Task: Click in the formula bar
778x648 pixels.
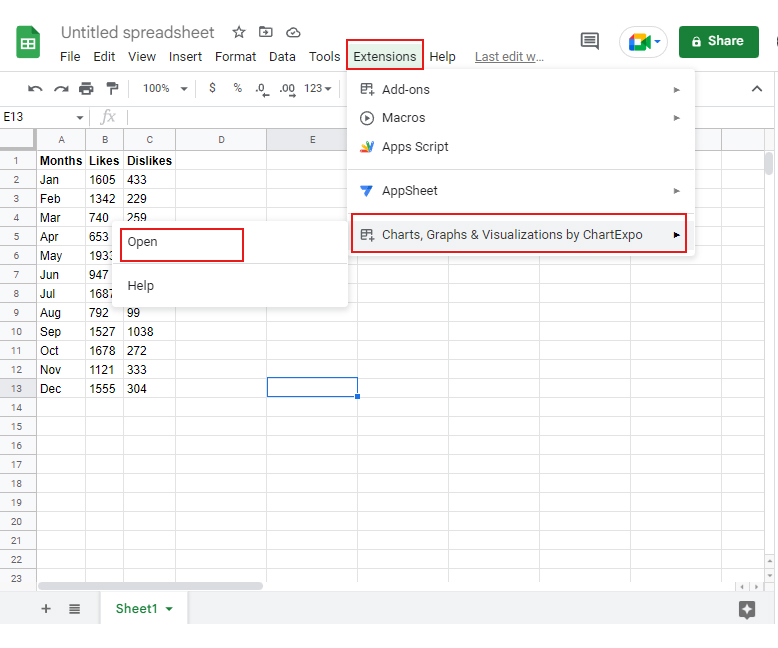Action: point(238,117)
